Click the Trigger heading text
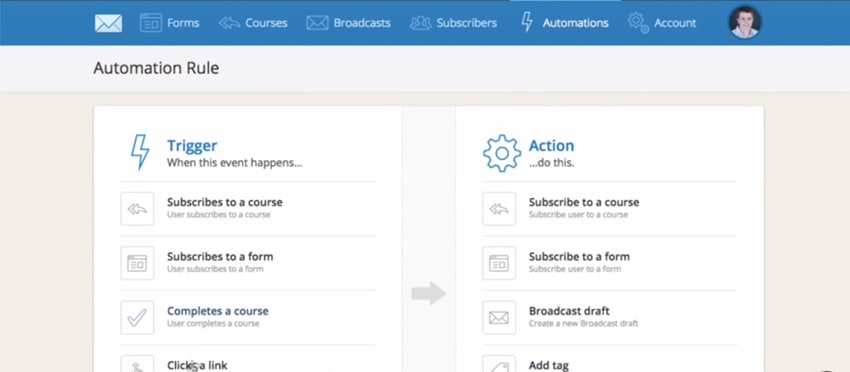 (192, 145)
